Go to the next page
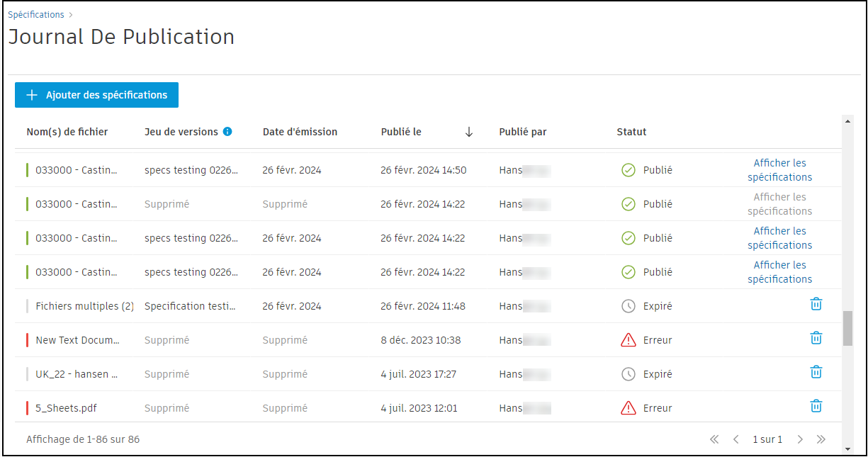This screenshot has height=457, width=868. (x=800, y=439)
